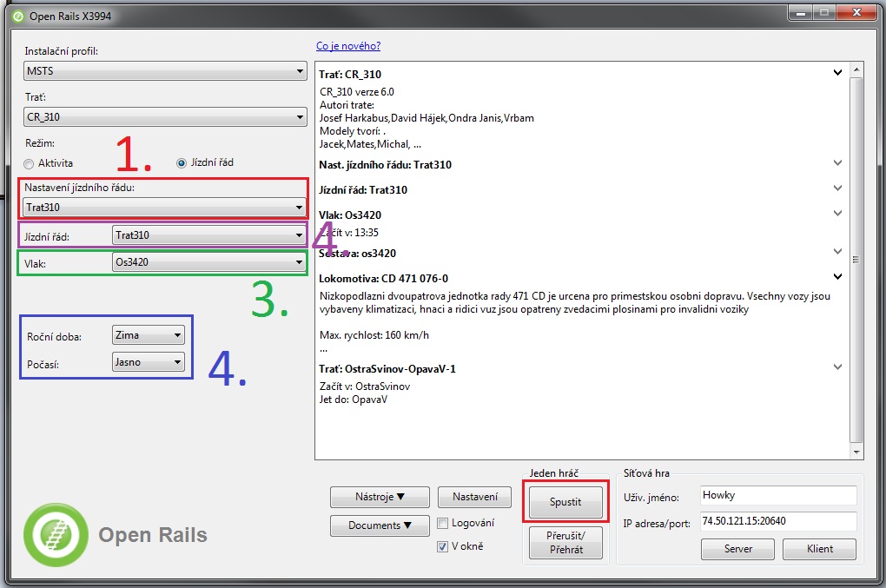Enable the Logování checkbox

pyautogui.click(x=443, y=523)
